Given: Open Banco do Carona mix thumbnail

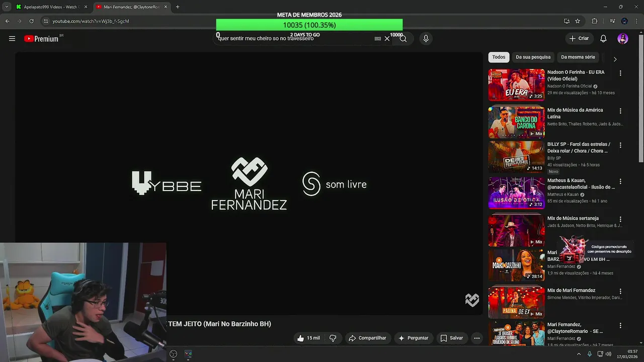Looking at the screenshot, I should pos(516,122).
